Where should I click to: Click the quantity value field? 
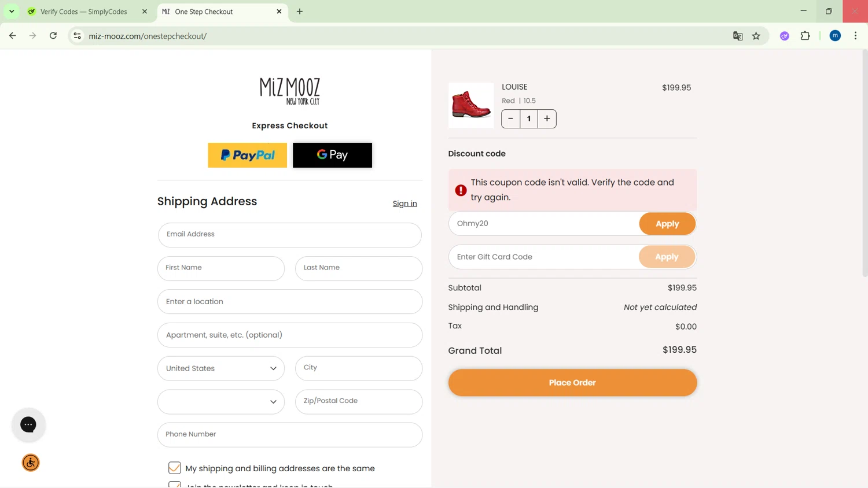coord(529,119)
